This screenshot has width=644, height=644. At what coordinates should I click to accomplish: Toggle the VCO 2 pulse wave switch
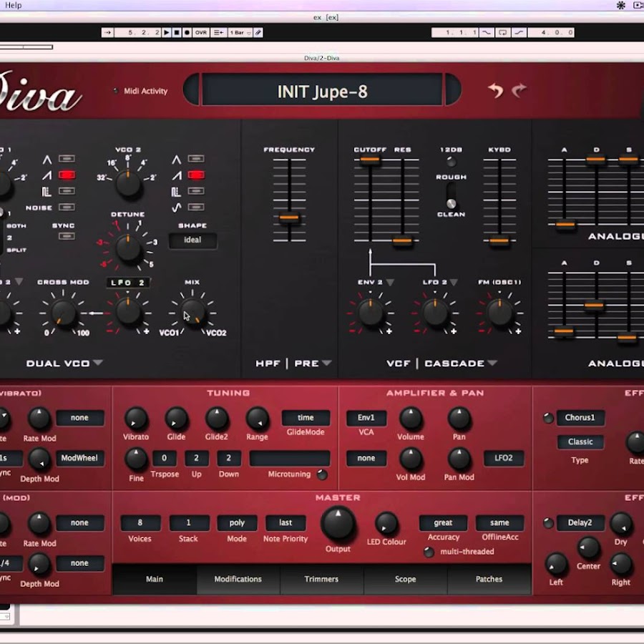[196, 191]
